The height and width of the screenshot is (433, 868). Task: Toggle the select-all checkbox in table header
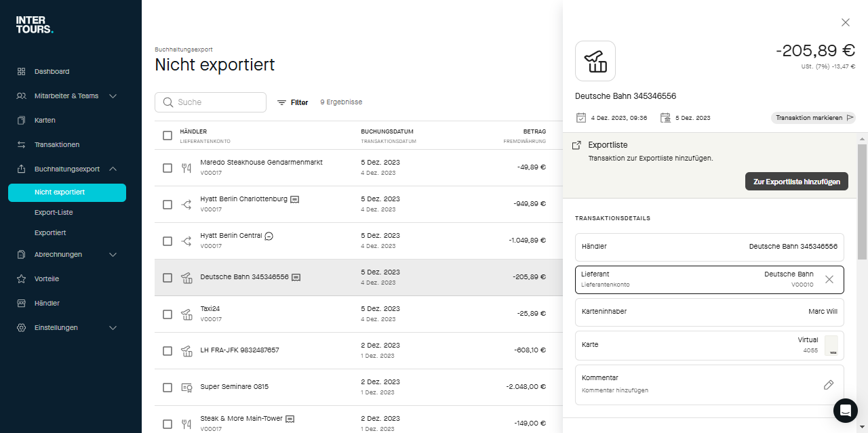167,136
